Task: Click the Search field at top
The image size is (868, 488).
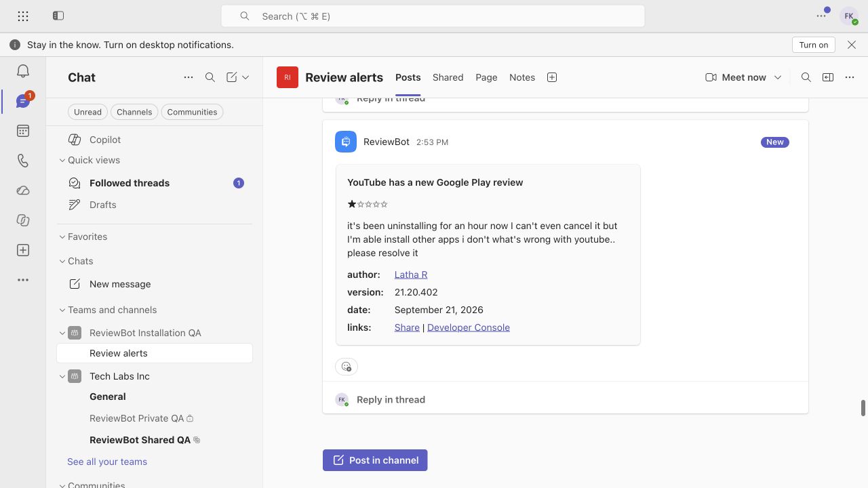Action: [x=433, y=16]
